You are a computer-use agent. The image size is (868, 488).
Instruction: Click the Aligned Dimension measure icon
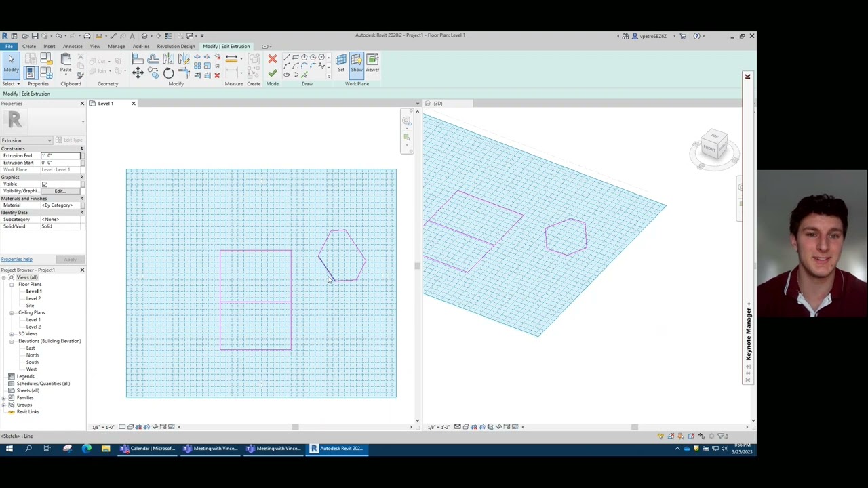coord(231,59)
